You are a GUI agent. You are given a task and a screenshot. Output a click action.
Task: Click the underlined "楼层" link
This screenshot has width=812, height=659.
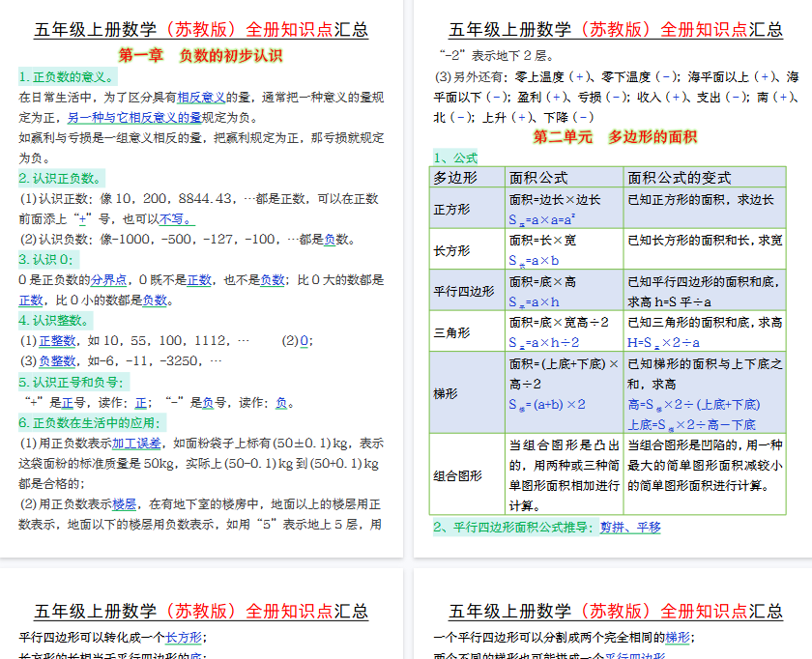[125, 504]
